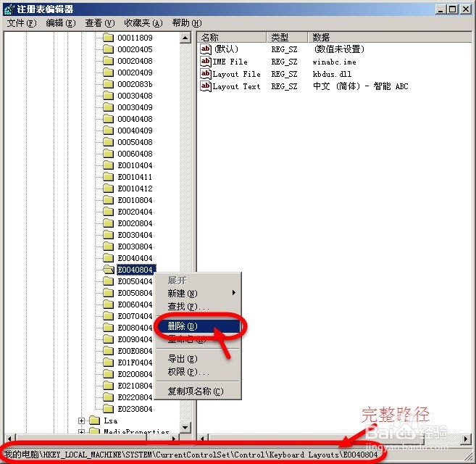This screenshot has width=476, height=464.
Task: Open the 编辑(E) menu
Action: [61, 23]
